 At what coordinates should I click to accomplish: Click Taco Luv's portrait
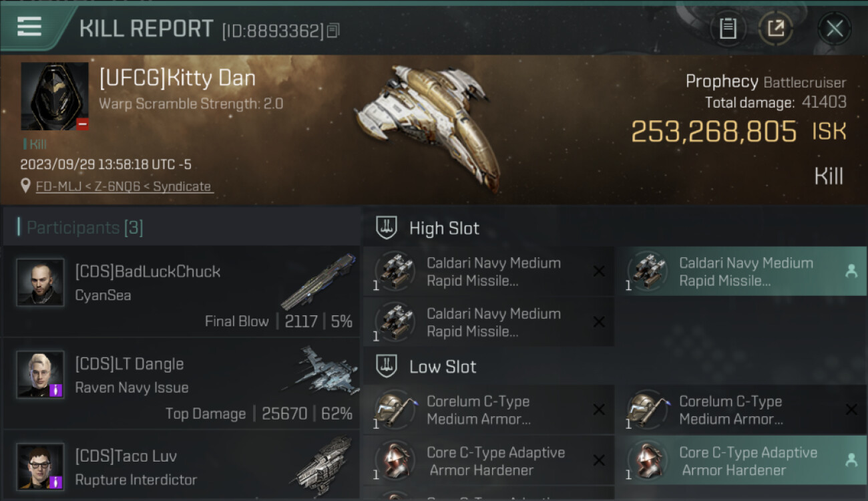(41, 466)
